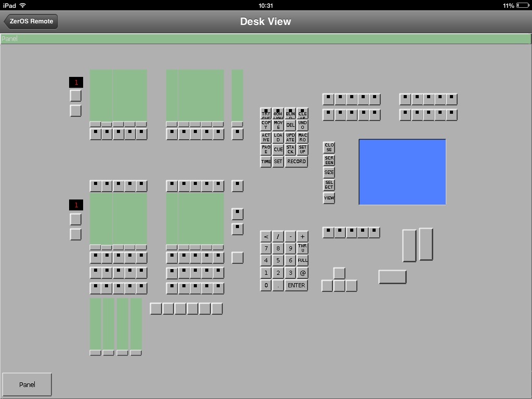Tap keypad number 3
This screenshot has height=399, width=532.
[x=290, y=273]
